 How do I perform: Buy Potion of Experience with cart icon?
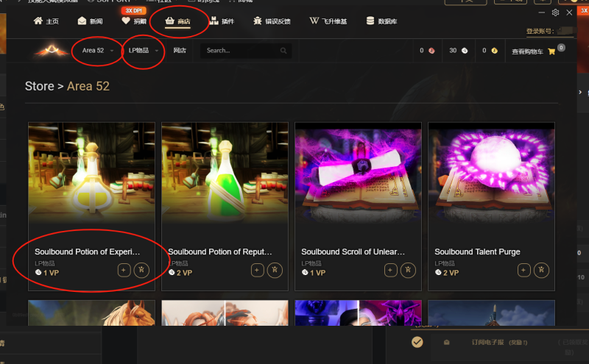coord(141,270)
